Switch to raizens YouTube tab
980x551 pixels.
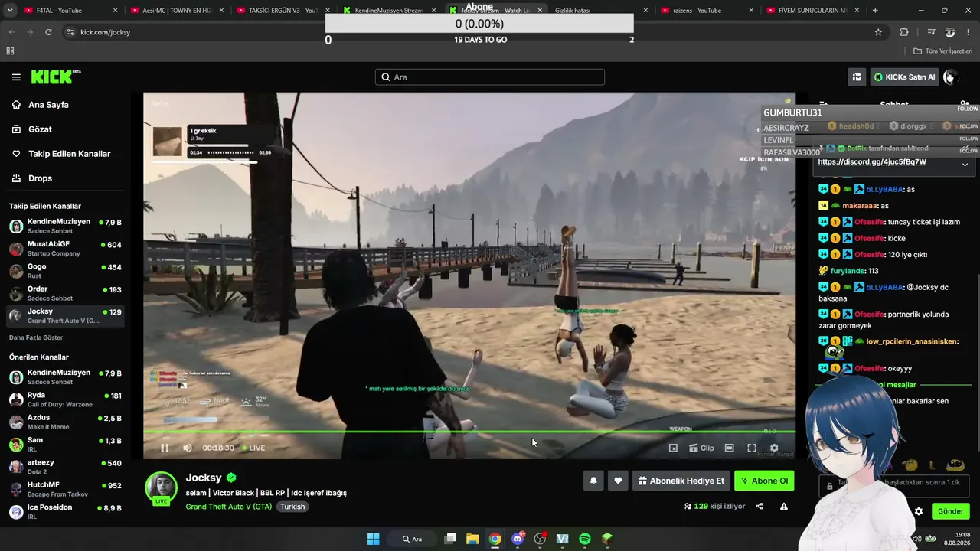(705, 11)
